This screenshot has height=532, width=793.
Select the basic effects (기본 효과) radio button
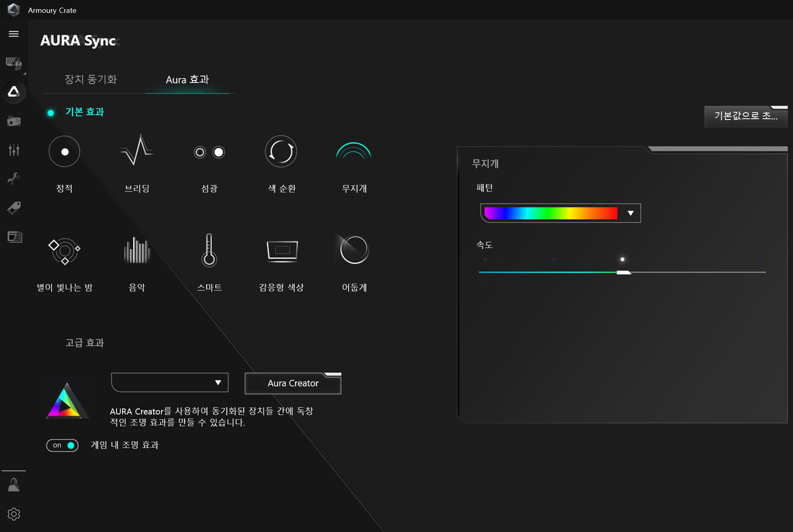[x=51, y=113]
